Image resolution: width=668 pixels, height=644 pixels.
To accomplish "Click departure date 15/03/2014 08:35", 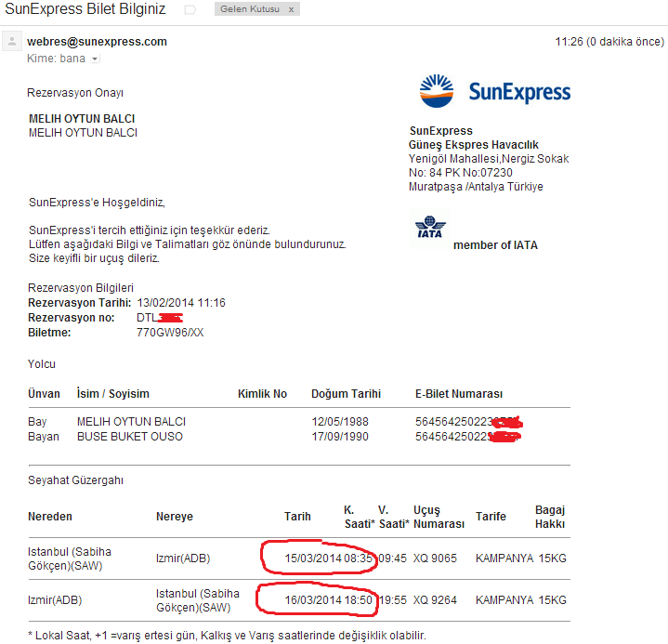I will click(329, 559).
